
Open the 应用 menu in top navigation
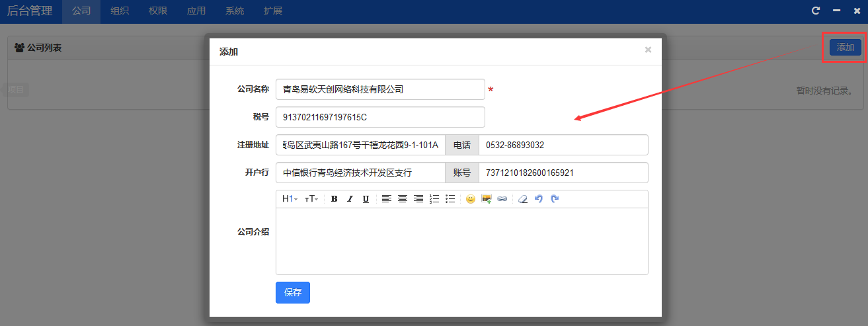196,11
